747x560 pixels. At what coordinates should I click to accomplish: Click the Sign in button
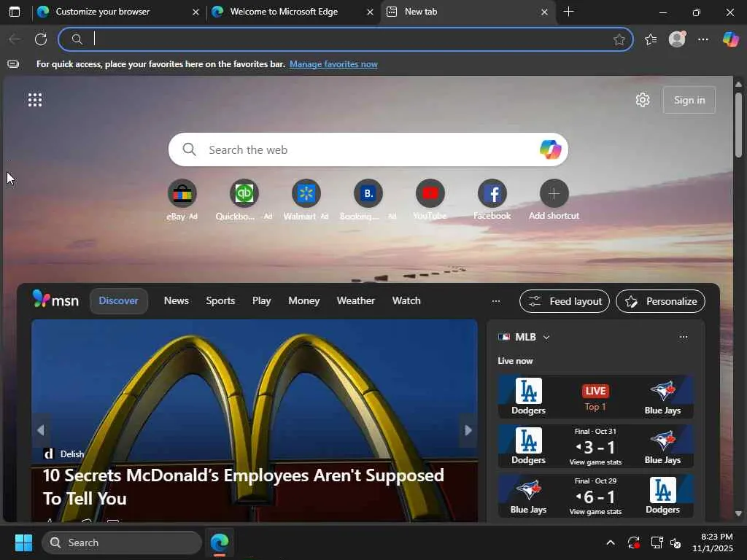[689, 100]
